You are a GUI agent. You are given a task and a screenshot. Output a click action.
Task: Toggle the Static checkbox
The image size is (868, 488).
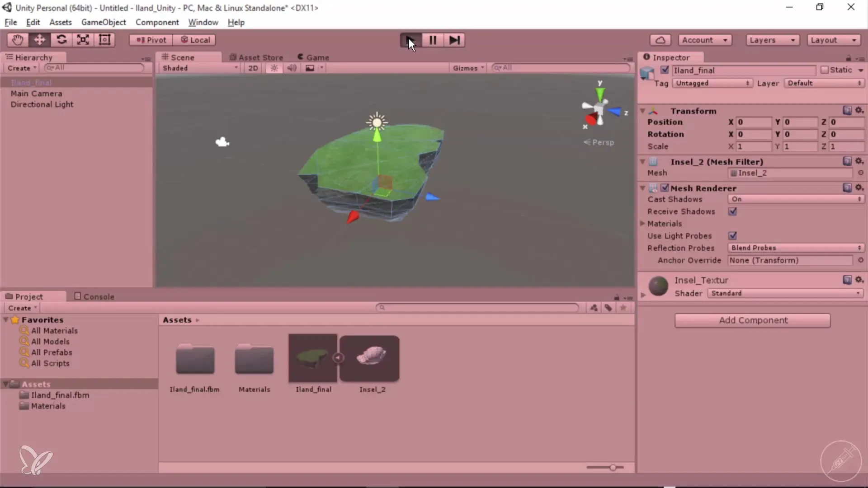825,70
